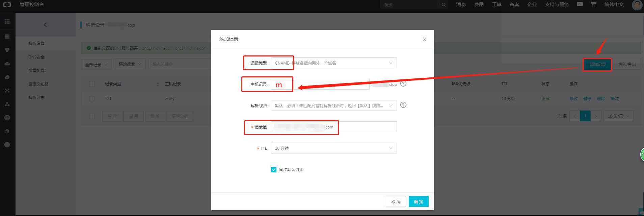The height and width of the screenshot is (216, 644).
Task: Open the TTL 10 分钟 dropdown
Action: [334, 148]
